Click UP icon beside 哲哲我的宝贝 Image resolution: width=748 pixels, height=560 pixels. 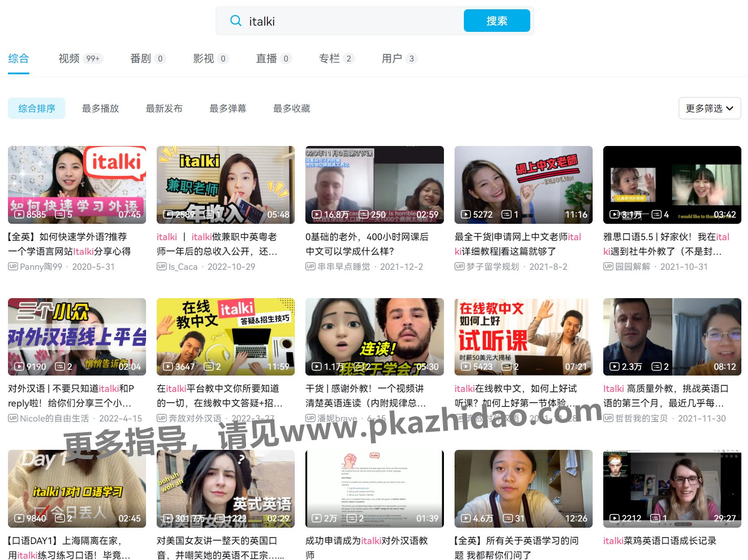coord(608,418)
